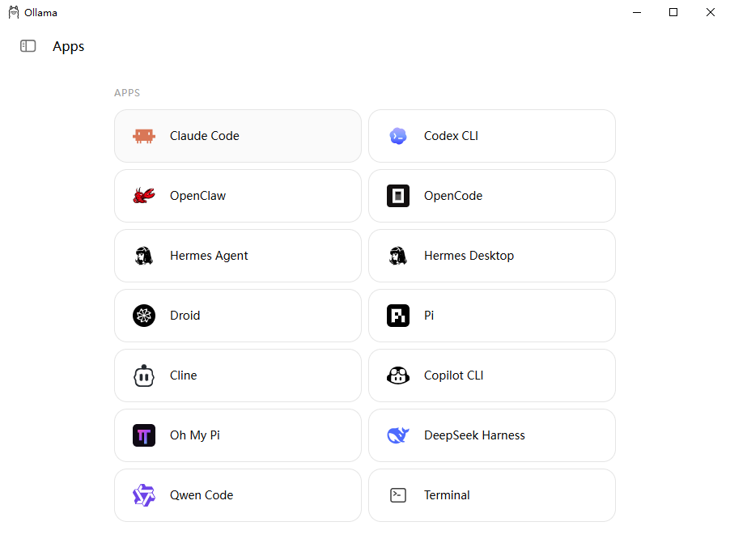Click the DeepSeek Harness whale icon
This screenshot has height=560, width=730.
(x=398, y=435)
